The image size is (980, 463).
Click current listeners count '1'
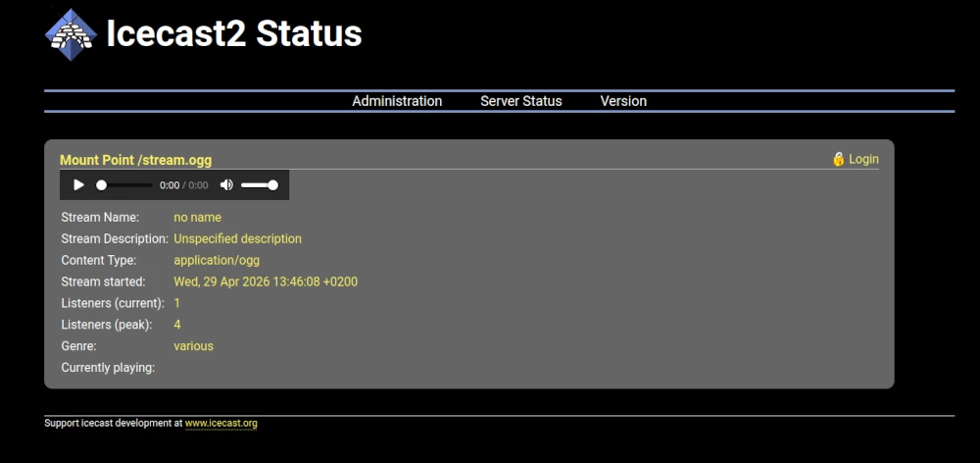[x=176, y=303]
